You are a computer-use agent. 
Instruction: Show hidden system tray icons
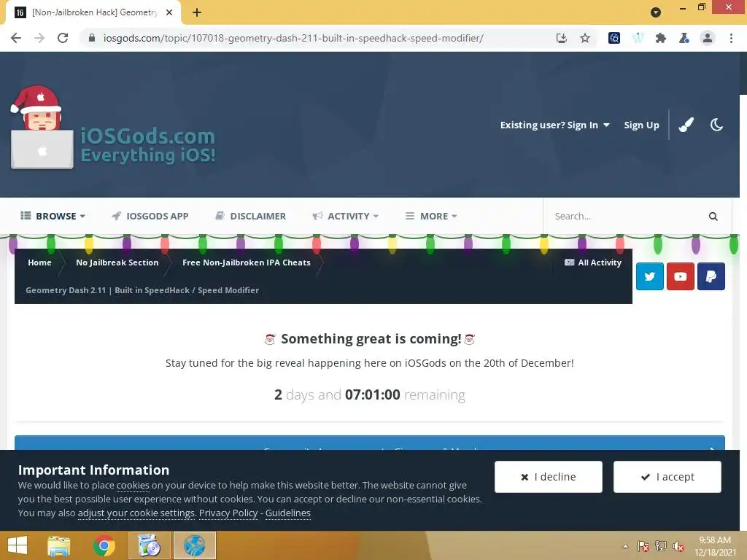[625, 546]
